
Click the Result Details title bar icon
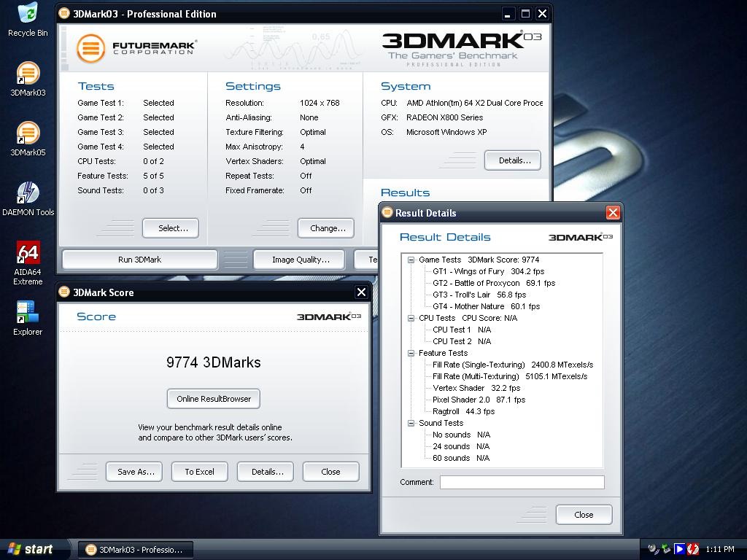coord(387,212)
